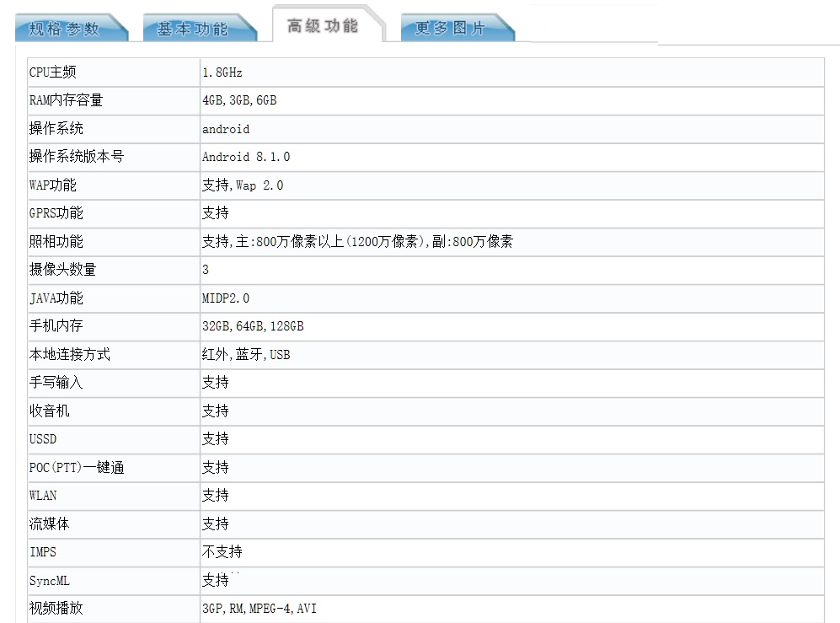Select the MIDP2.0 value

[x=226, y=298]
